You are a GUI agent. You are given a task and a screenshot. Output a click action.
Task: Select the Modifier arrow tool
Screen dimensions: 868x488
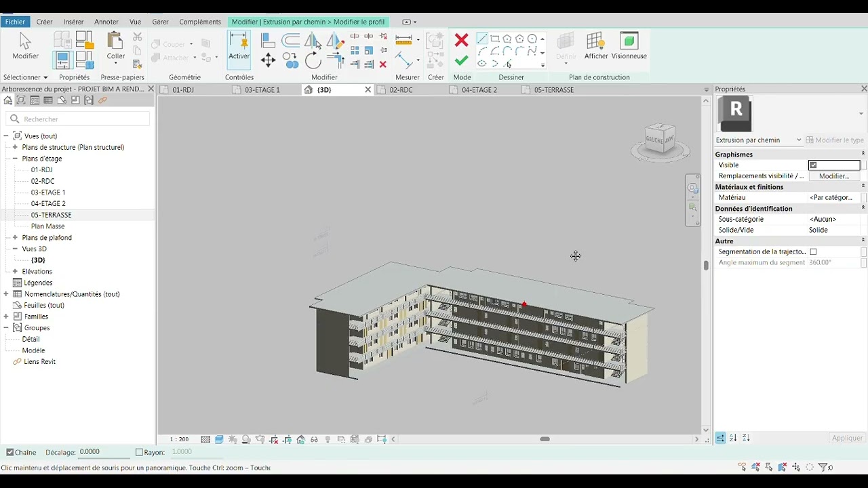pyautogui.click(x=25, y=46)
